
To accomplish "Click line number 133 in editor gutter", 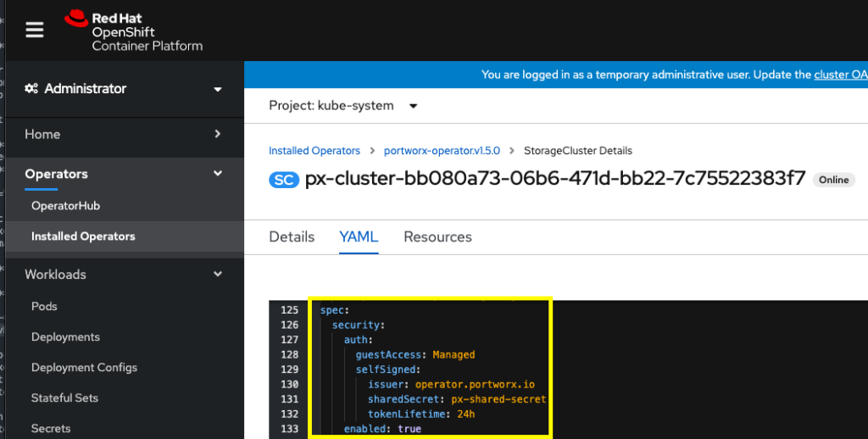I will click(290, 429).
